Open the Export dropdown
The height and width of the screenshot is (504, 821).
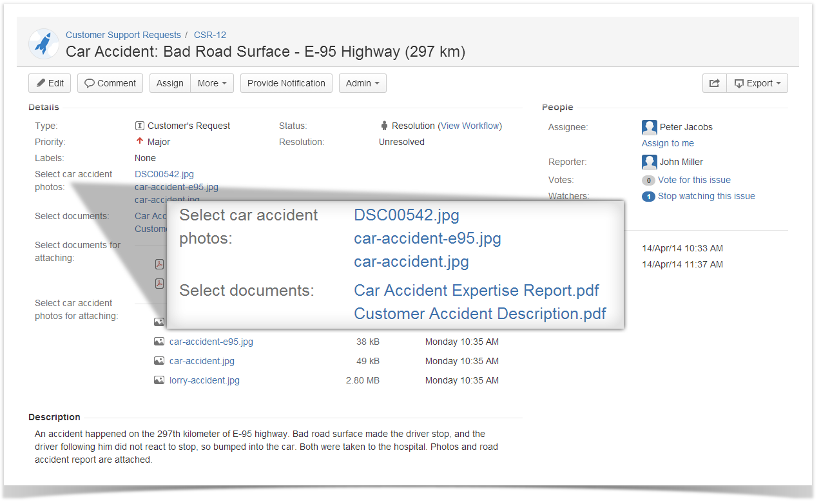point(757,83)
